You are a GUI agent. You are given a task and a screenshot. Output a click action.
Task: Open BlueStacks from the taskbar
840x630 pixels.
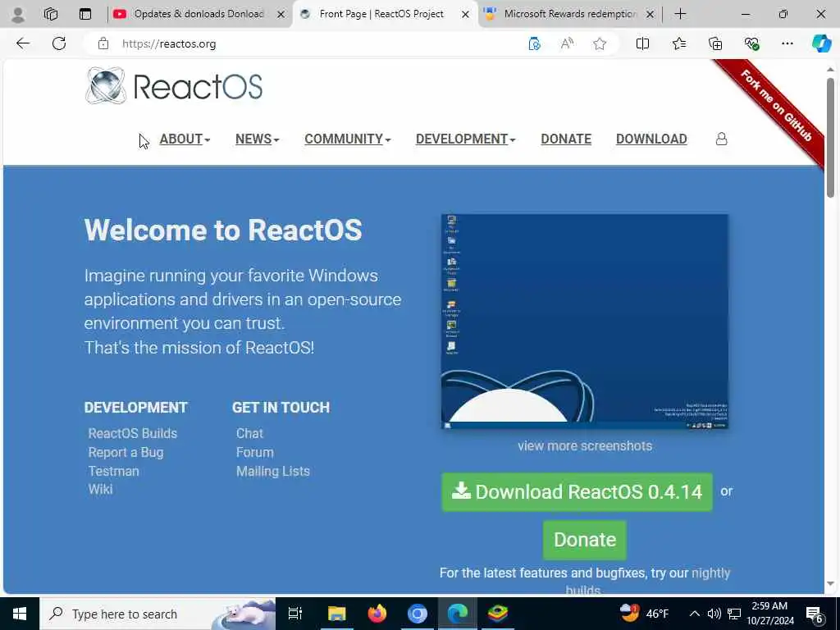coord(498,614)
